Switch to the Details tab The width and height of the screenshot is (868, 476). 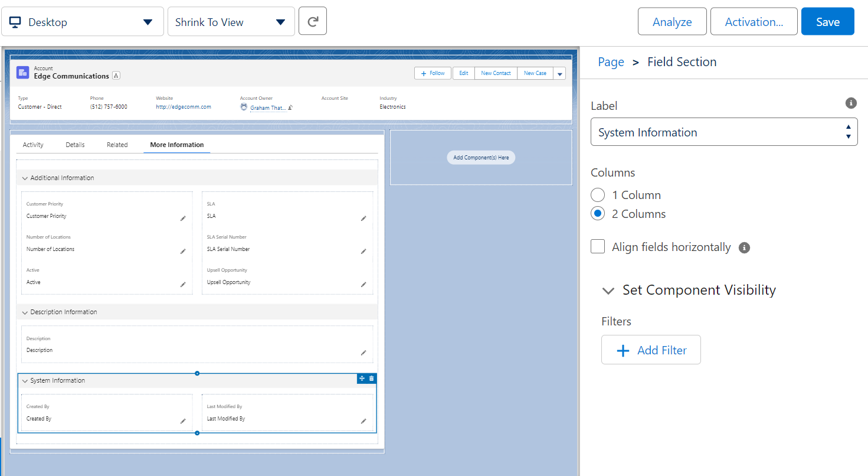pyautogui.click(x=75, y=145)
